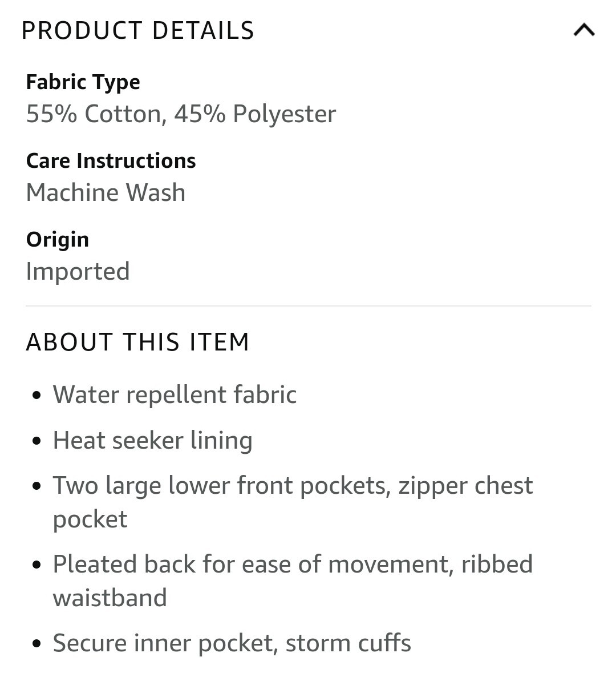The height and width of the screenshot is (673, 616).
Task: Click the word pocket on wrapped line
Action: coord(90,520)
